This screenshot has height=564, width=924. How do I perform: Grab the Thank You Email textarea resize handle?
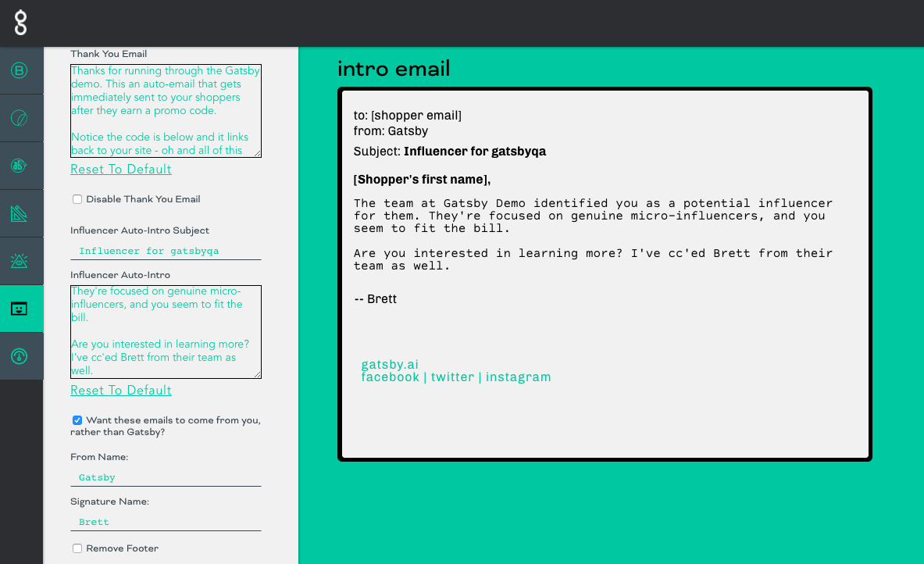coord(257,153)
